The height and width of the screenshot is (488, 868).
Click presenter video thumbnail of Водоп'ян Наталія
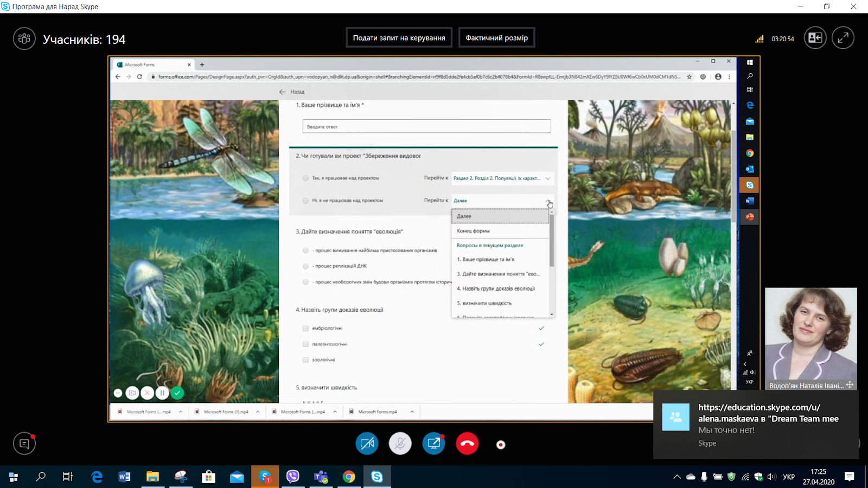coord(811,335)
